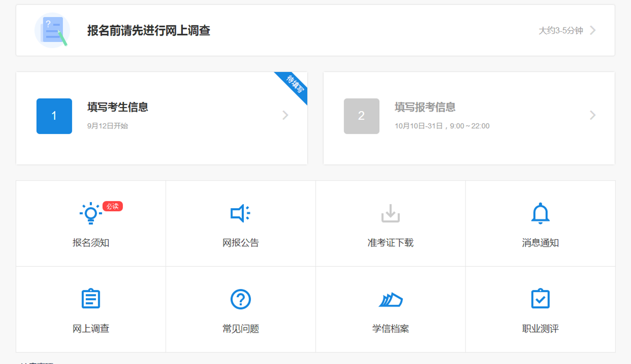
Task: Open the question mark icon for 常见问题
Action: click(x=240, y=299)
